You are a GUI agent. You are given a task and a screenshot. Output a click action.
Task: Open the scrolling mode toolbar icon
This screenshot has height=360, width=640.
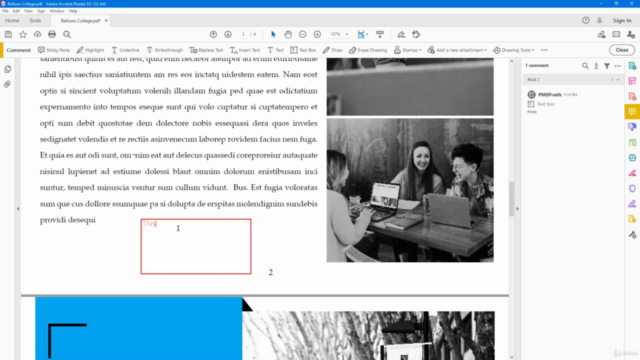point(380,35)
